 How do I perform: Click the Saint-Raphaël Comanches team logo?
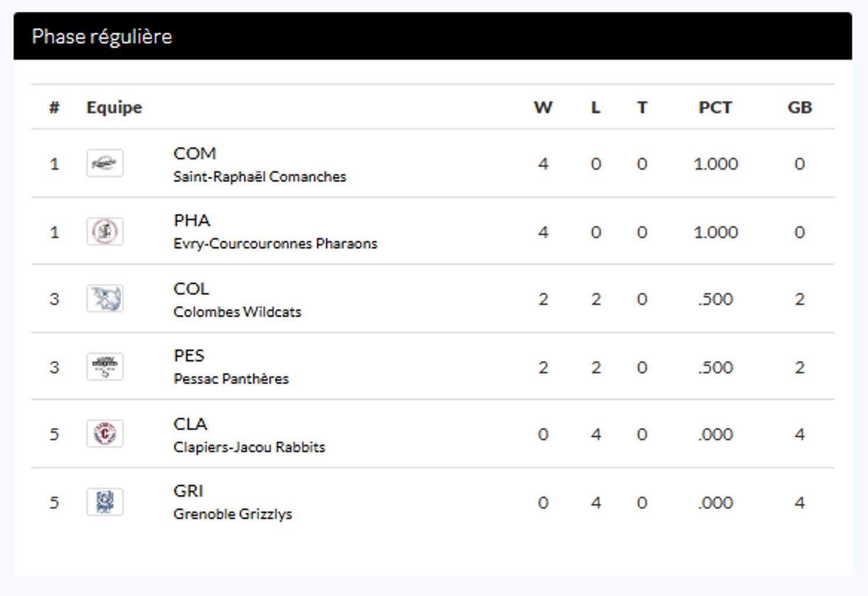105,163
